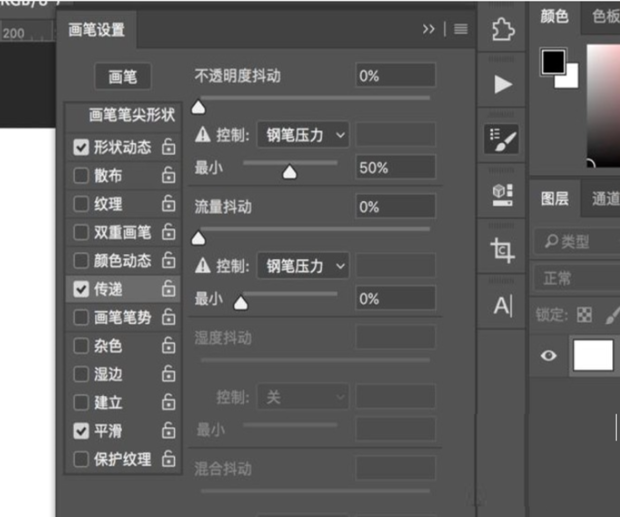Toggle lock for 湿边
The height and width of the screenshot is (517, 620).
pyautogui.click(x=168, y=374)
